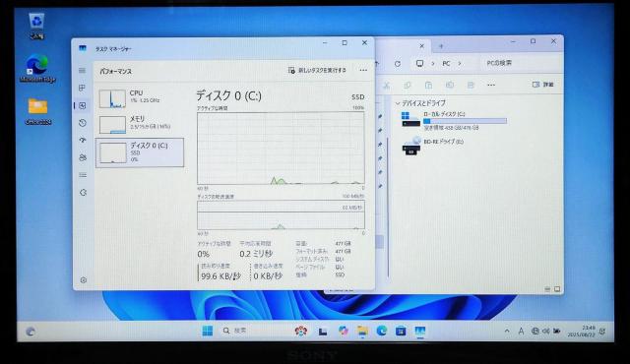Click 新しいタスクを実行する button
This screenshot has height=364, width=630.
(317, 70)
